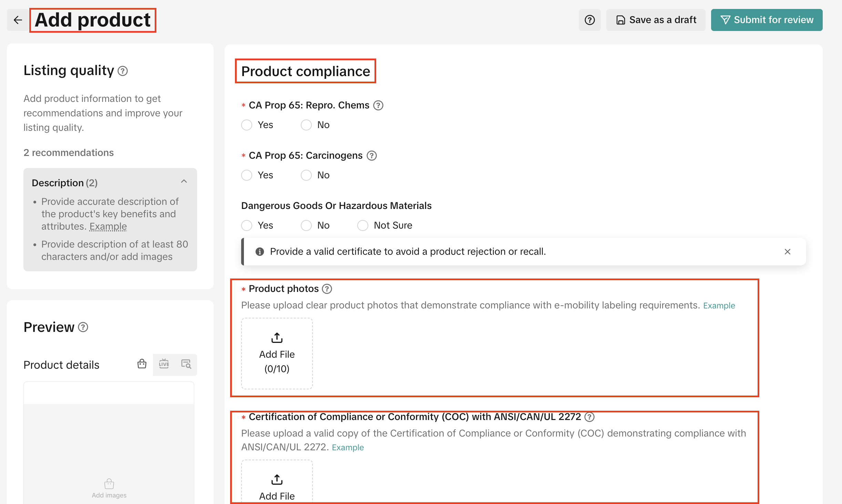Choose Not Sure for Dangerous Goods
The height and width of the screenshot is (504, 842).
(362, 225)
